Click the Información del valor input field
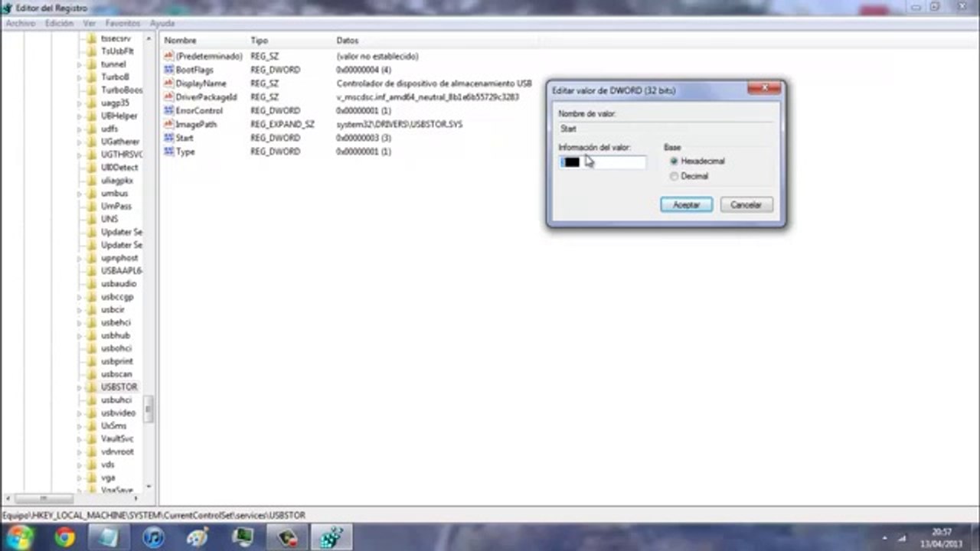The width and height of the screenshot is (980, 551). [602, 162]
